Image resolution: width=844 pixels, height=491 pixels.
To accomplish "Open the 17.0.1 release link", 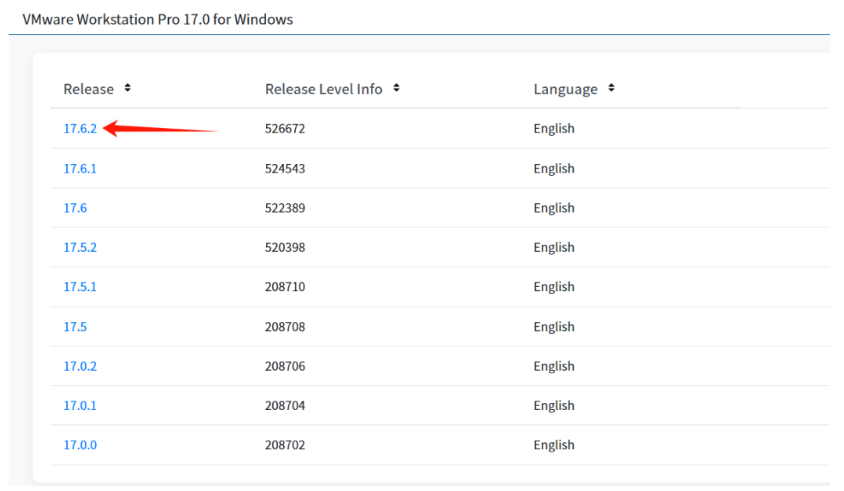I will [x=80, y=405].
